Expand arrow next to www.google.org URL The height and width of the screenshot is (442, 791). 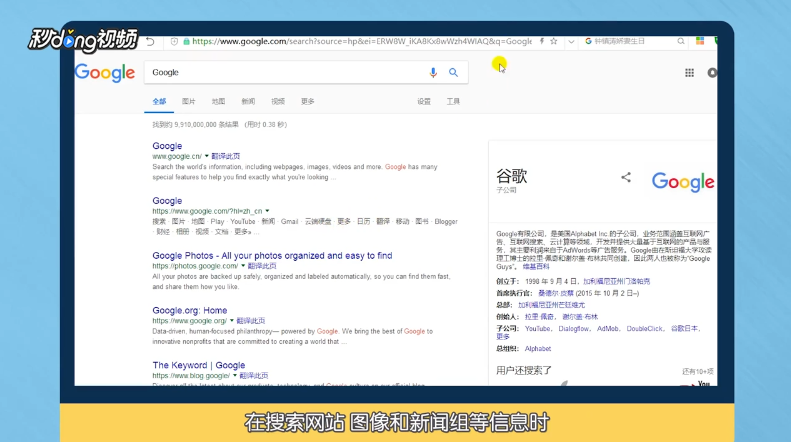232,320
